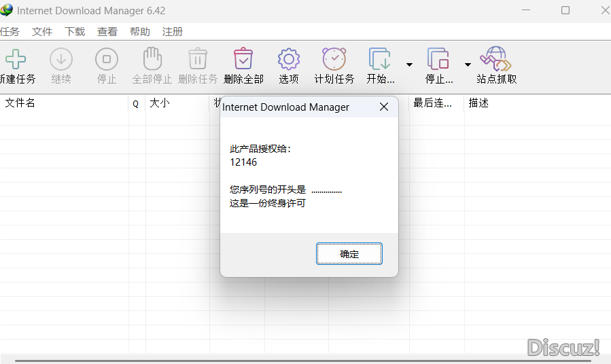Close the Internet Download Manager license dialog

(384, 107)
